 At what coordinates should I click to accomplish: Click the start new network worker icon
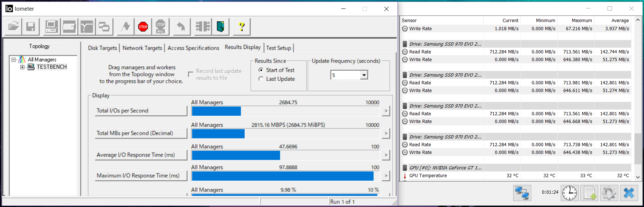pyautogui.click(x=87, y=27)
